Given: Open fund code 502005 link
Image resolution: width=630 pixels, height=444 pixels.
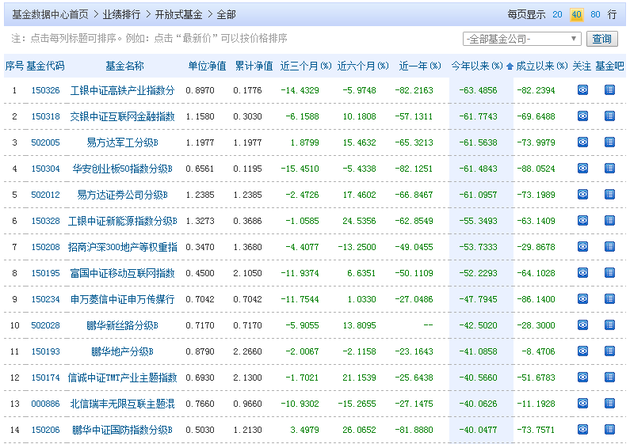Looking at the screenshot, I should 45,143.
